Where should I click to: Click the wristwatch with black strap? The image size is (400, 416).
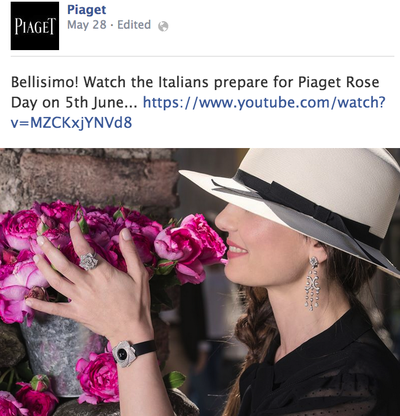pyautogui.click(x=132, y=352)
